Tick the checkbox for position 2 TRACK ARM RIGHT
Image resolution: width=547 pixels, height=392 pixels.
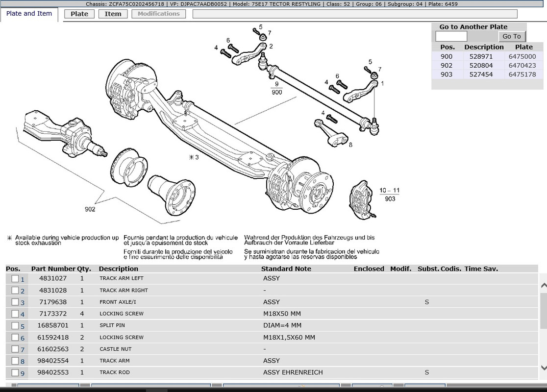pyautogui.click(x=15, y=291)
